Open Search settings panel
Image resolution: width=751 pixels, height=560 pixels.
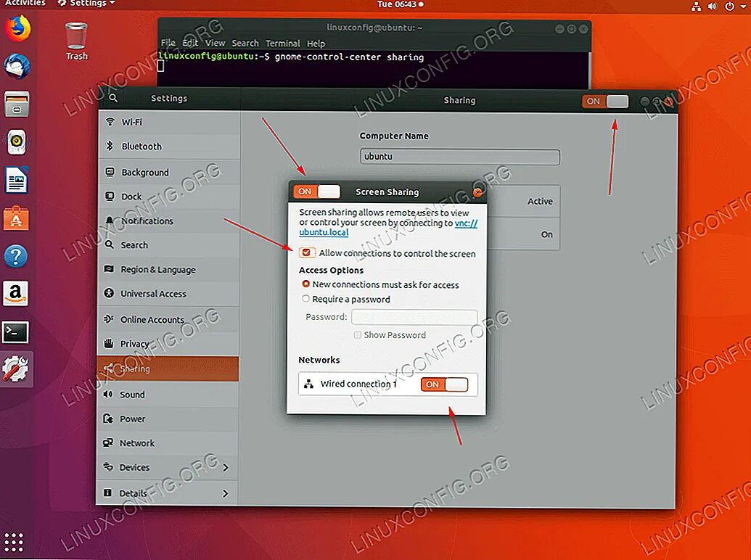pyautogui.click(x=168, y=245)
